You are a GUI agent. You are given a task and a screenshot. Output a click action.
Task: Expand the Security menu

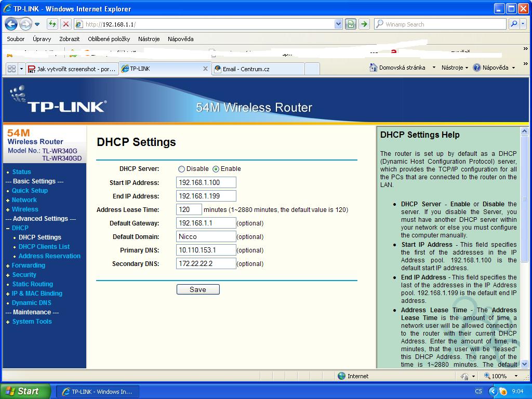coord(24,275)
